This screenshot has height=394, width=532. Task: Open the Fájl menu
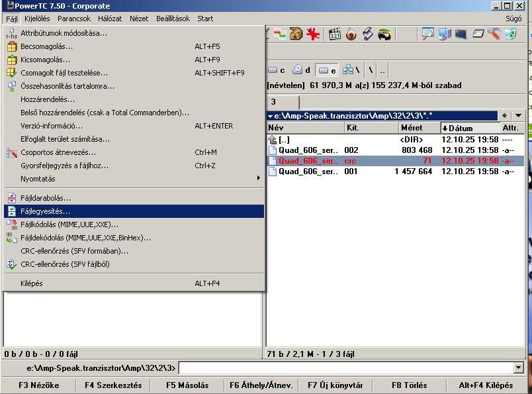pos(11,19)
